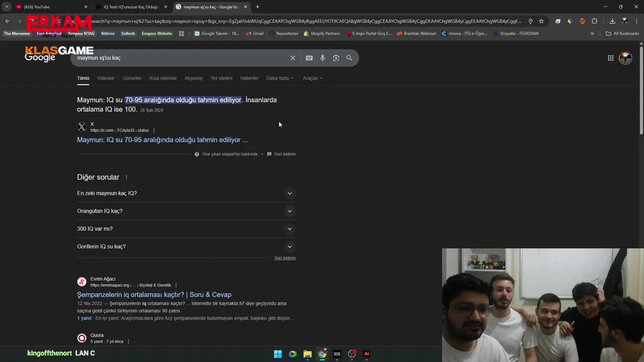Click the magnifier search icon
The width and height of the screenshot is (644, 362).
pos(349,58)
